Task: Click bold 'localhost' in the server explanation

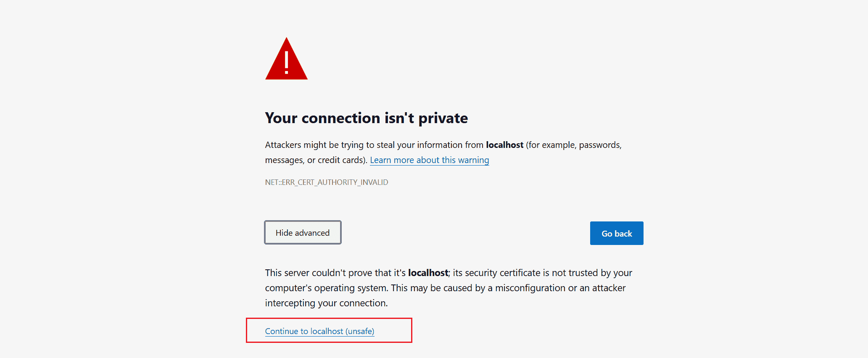Action: point(428,273)
